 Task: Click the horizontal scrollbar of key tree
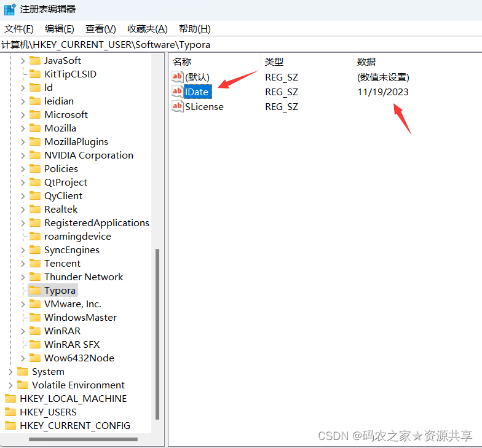83,439
